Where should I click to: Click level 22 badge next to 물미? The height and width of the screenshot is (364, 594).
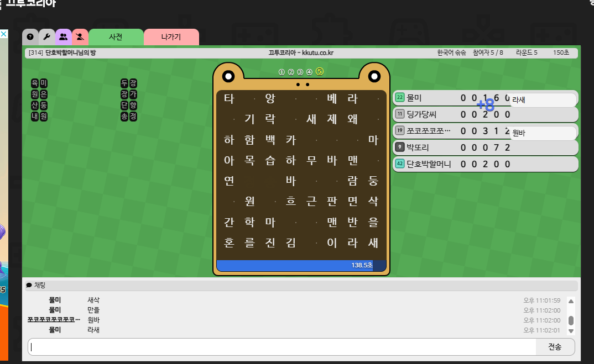click(400, 98)
